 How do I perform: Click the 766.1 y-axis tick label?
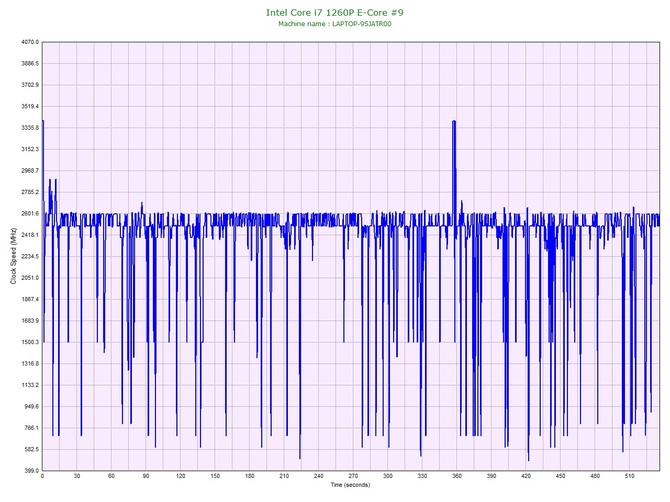tap(31, 428)
